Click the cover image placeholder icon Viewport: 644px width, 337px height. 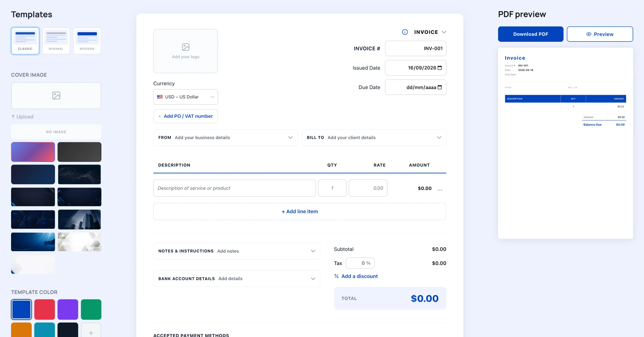56,96
